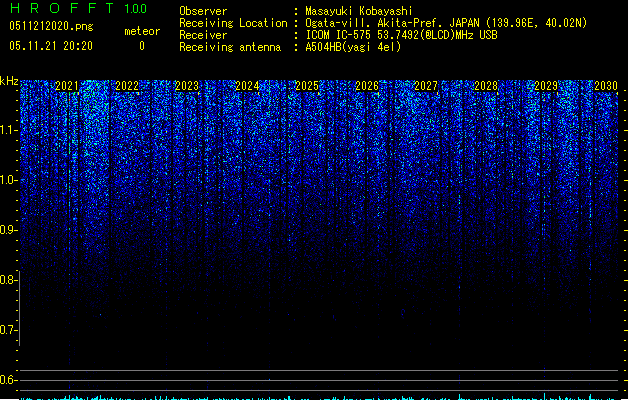Click the 1.0 frequency axis label

click(9, 180)
